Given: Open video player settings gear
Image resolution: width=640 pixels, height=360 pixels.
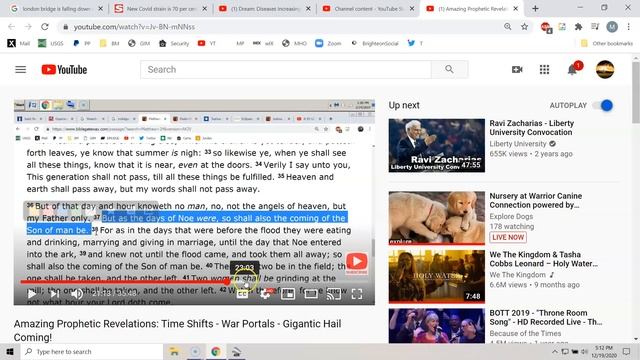Looking at the screenshot, I should coord(265,294).
